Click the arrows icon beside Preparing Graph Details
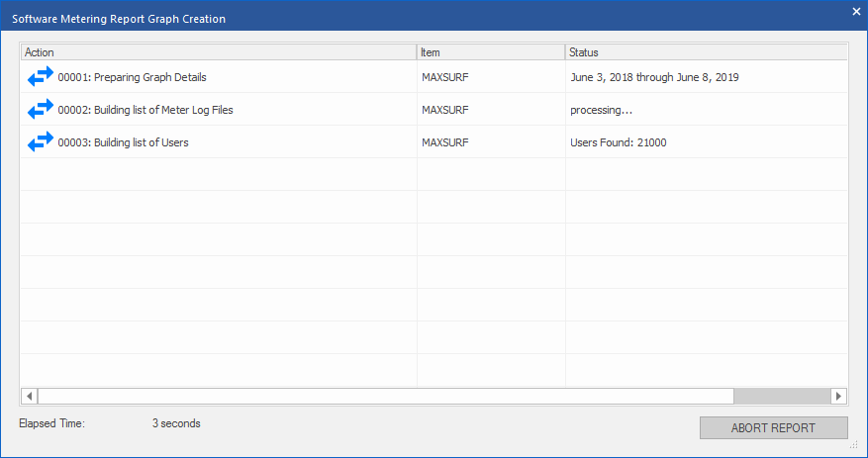This screenshot has height=458, width=868. [x=41, y=77]
